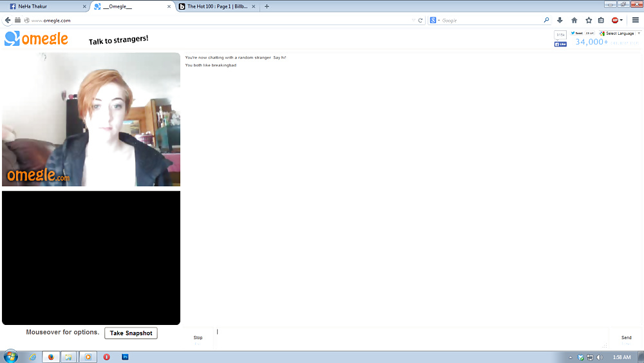Image resolution: width=644 pixels, height=363 pixels.
Task: Open the Firefox downloads arrow
Action: coord(560,20)
